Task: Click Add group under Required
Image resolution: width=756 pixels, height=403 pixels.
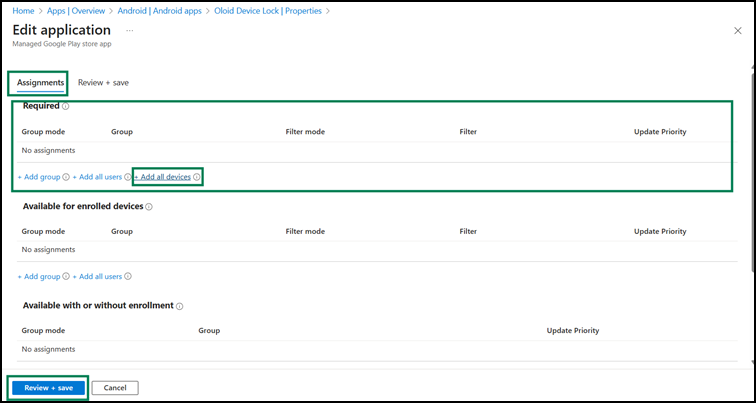Action: point(39,177)
